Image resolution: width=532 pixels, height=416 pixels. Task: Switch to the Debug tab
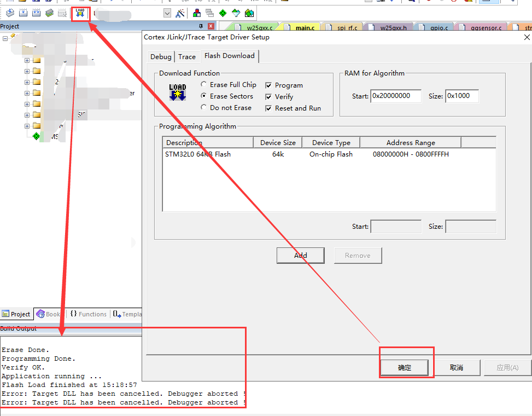[161, 57]
